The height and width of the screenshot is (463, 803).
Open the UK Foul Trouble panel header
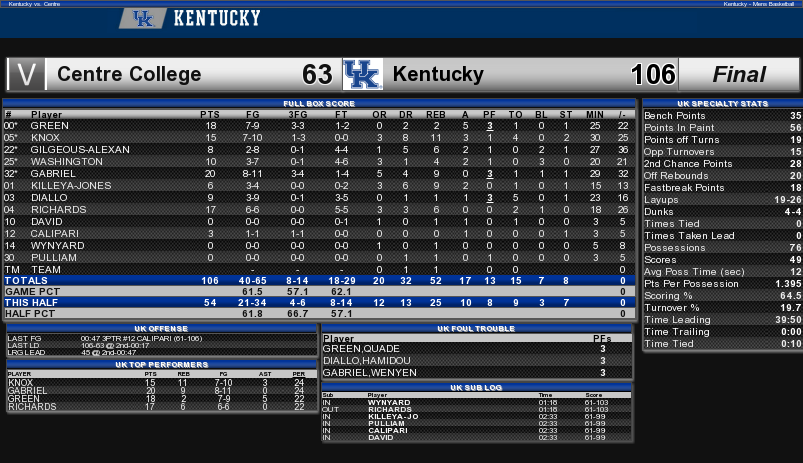476,329
